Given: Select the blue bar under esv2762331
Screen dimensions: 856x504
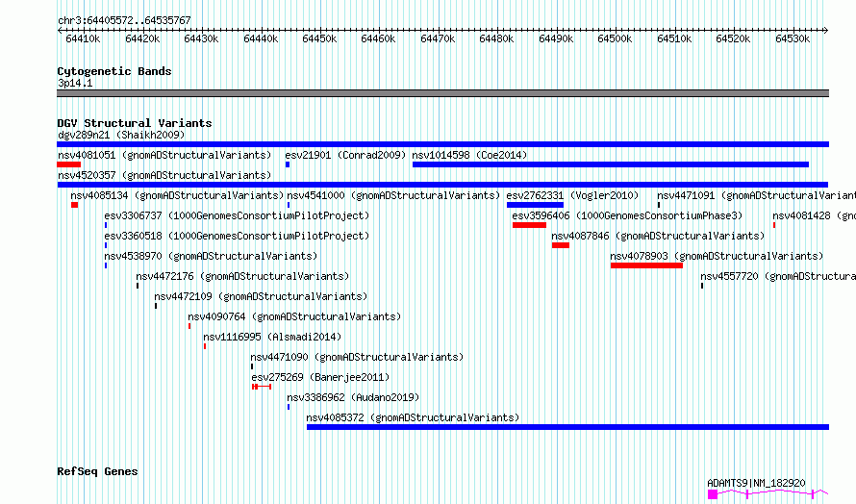Looking at the screenshot, I should click(x=535, y=205).
